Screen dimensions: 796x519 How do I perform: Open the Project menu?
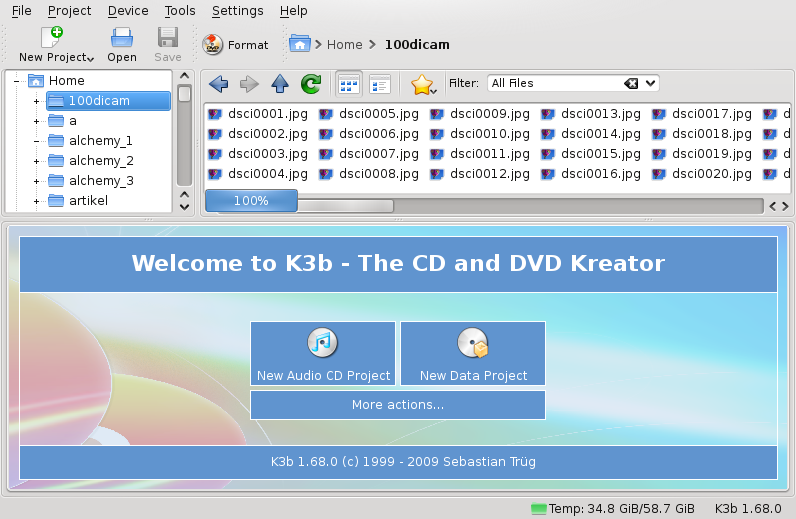[x=70, y=11]
